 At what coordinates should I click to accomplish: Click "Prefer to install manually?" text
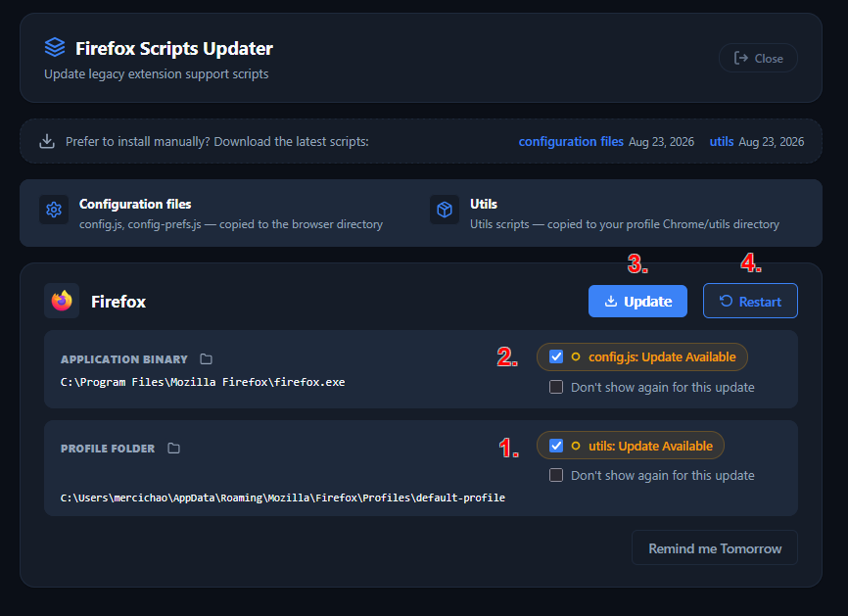216,142
